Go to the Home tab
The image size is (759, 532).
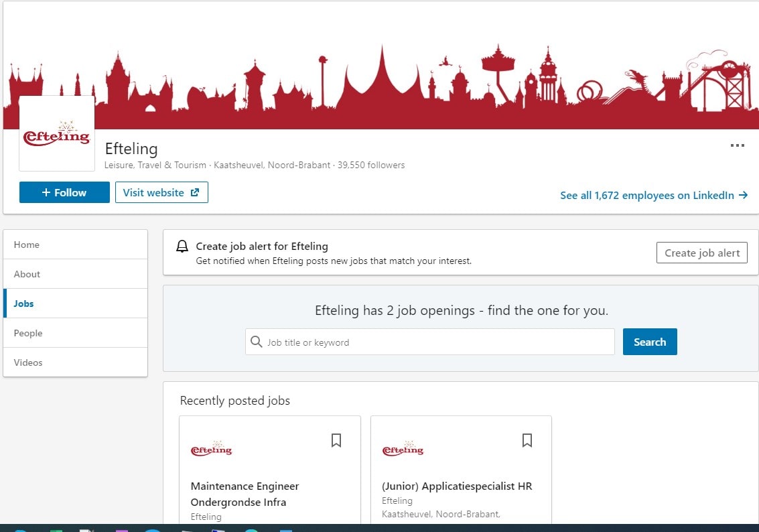tap(76, 245)
